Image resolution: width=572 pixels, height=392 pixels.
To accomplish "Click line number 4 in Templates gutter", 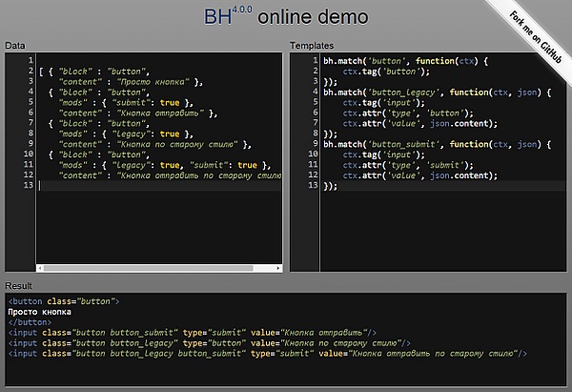I will [316, 92].
